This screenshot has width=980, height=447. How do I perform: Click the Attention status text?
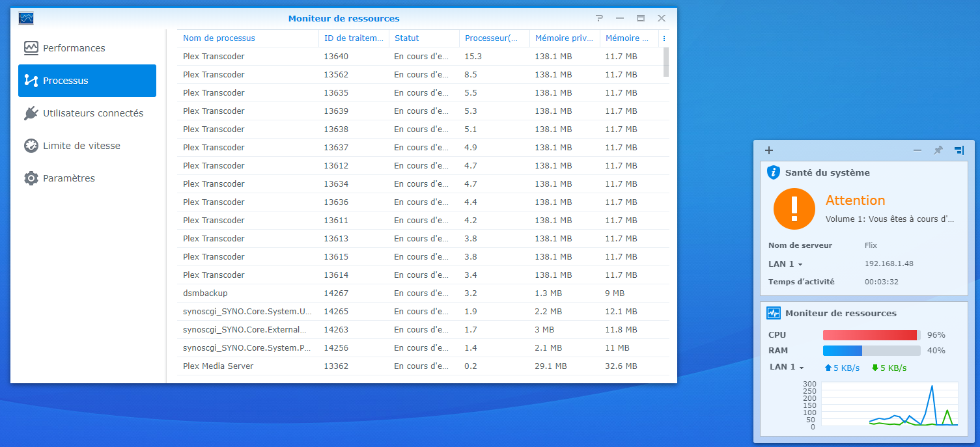[x=856, y=200]
